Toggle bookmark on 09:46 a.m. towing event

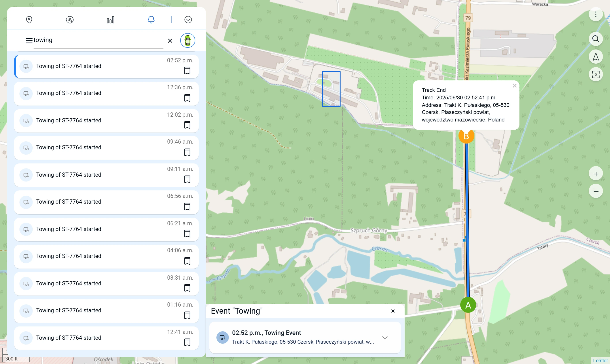coord(187,152)
